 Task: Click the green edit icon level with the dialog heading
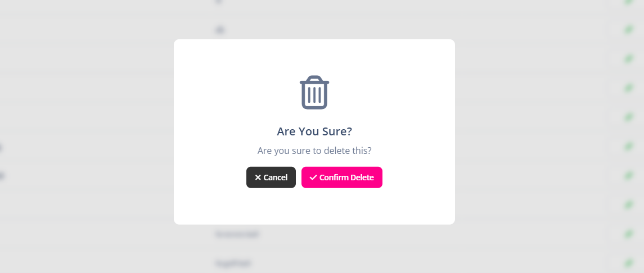(628, 117)
